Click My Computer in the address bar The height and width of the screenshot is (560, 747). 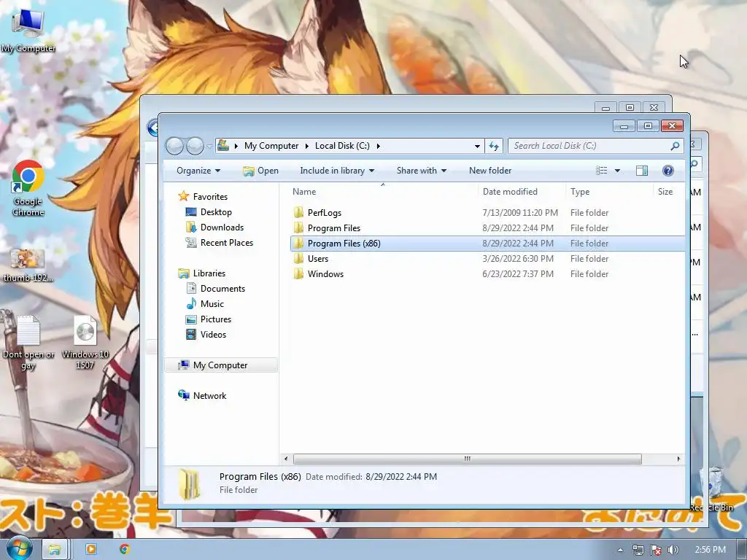[x=271, y=146]
